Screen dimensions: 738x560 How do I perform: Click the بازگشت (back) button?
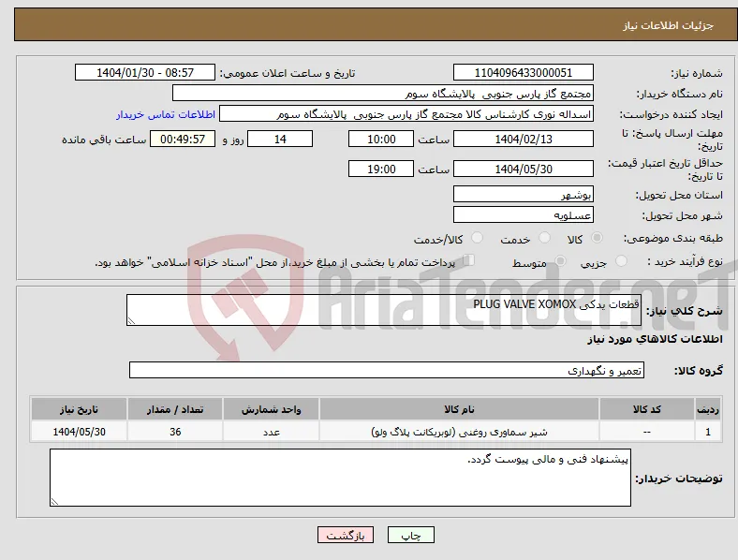(x=346, y=536)
